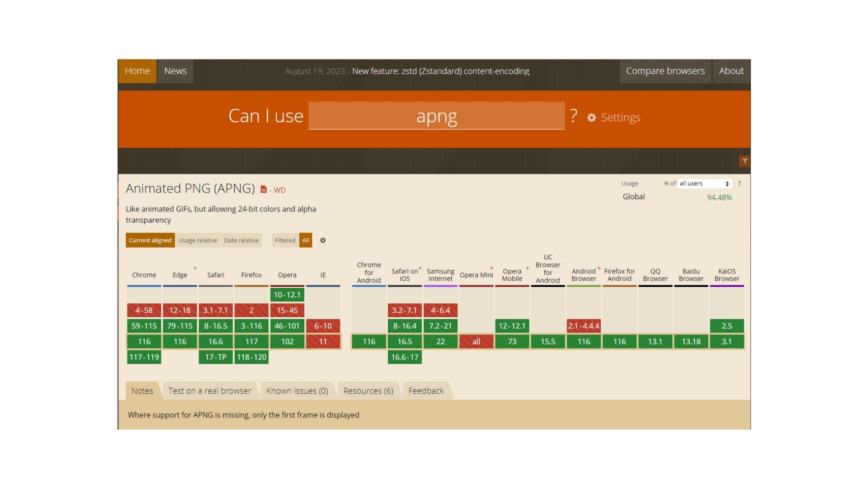Click the red IE 11 support cell

pos(323,342)
